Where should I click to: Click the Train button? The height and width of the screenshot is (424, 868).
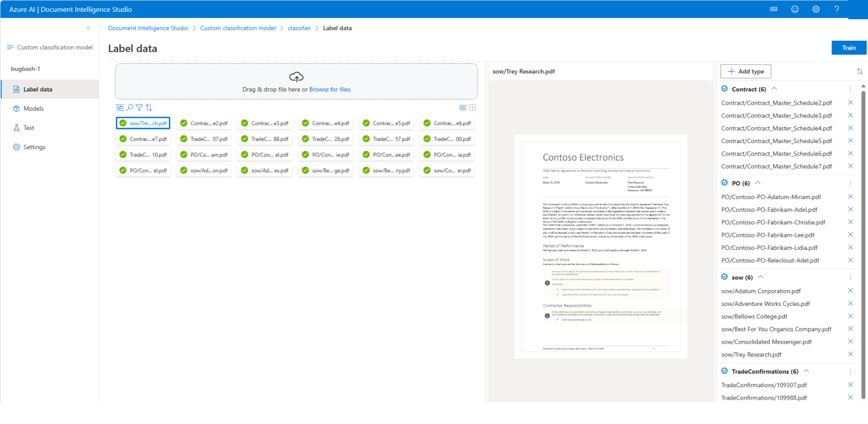pyautogui.click(x=849, y=47)
